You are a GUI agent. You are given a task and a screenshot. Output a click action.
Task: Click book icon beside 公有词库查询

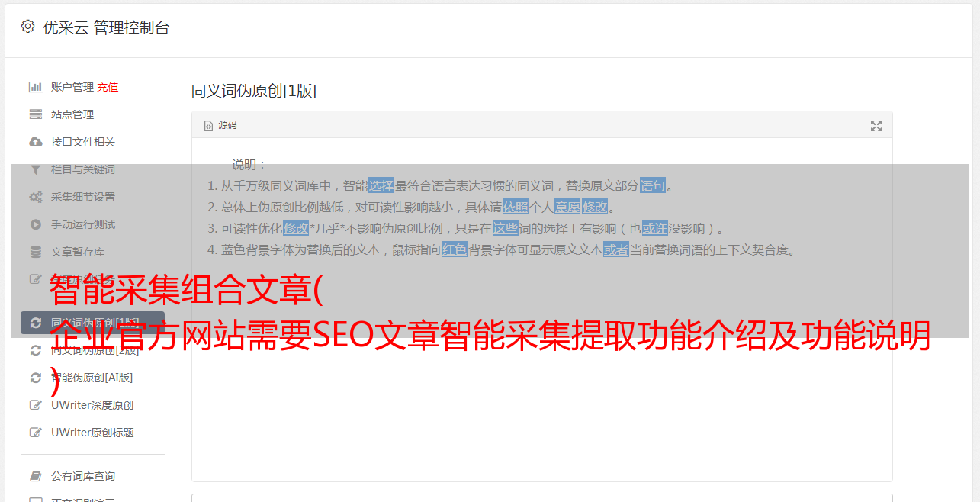[x=35, y=476]
